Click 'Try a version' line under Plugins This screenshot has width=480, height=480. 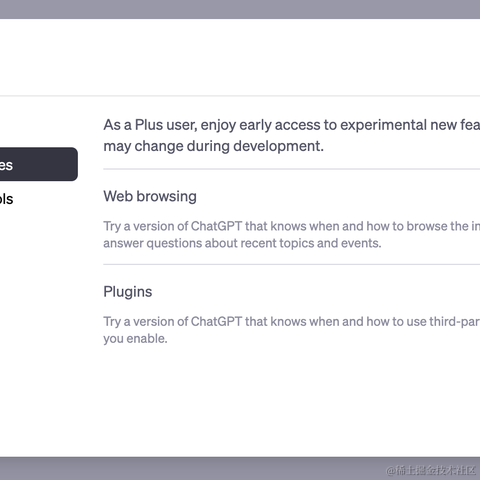click(292, 322)
